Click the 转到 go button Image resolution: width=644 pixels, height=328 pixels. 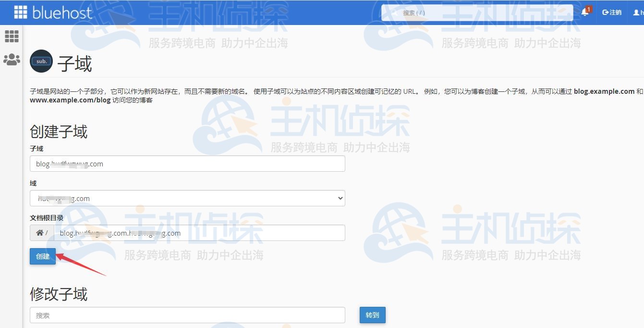click(x=372, y=315)
